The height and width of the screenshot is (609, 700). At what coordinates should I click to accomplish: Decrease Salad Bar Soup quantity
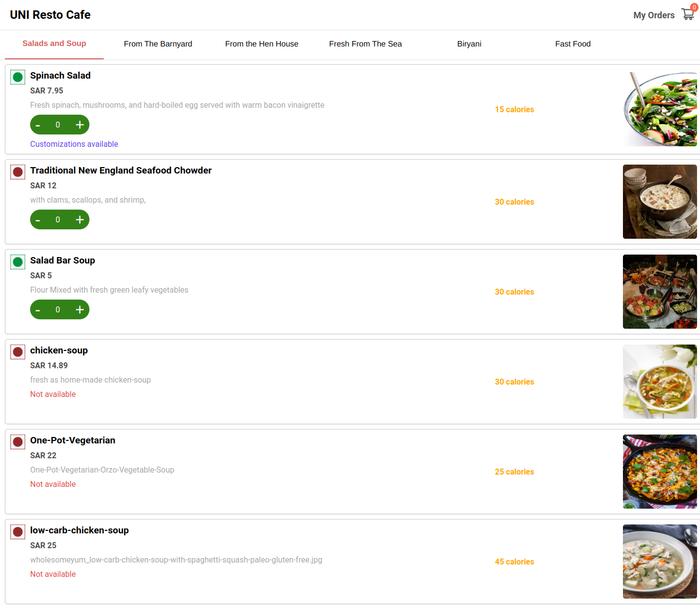[38, 309]
